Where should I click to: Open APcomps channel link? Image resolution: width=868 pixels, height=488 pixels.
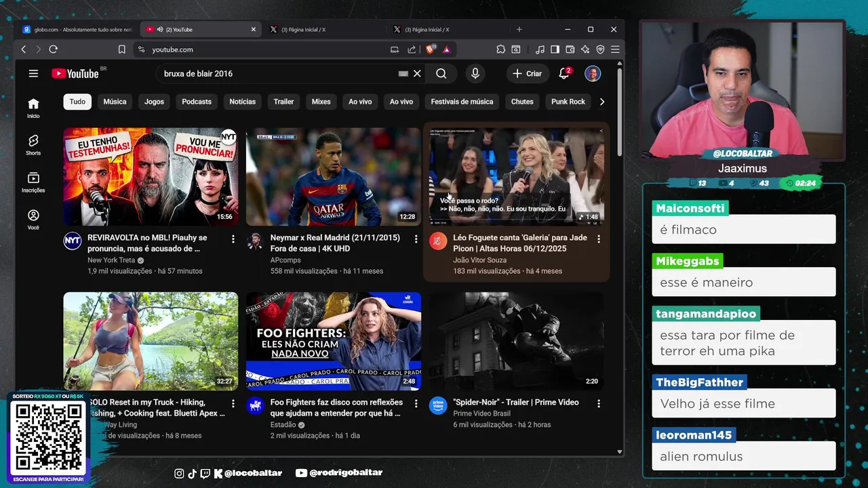coord(285,260)
